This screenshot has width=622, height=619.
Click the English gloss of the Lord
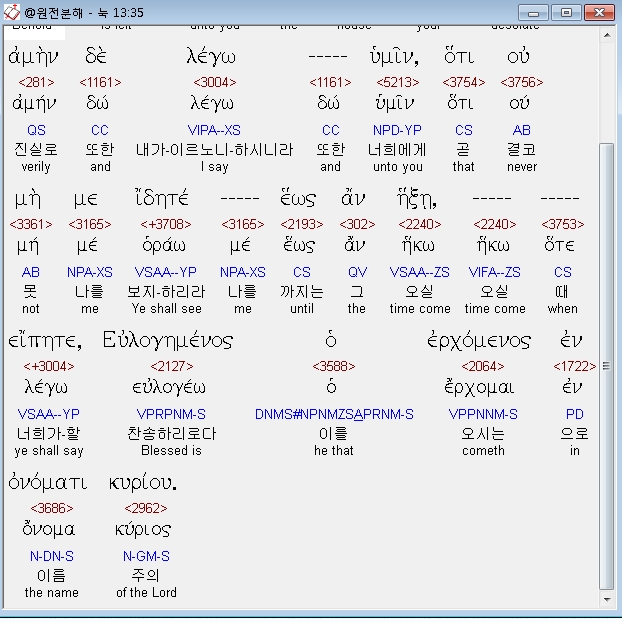click(x=146, y=592)
